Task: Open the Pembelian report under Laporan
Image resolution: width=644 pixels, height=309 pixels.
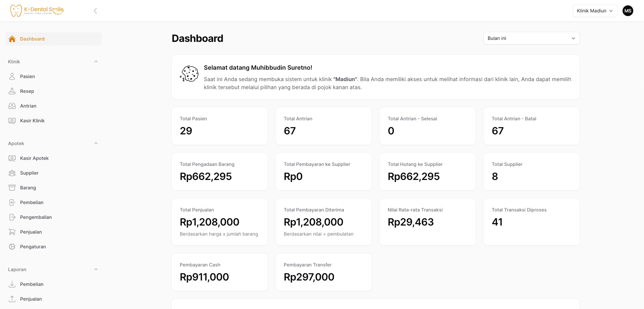Action: [x=32, y=284]
